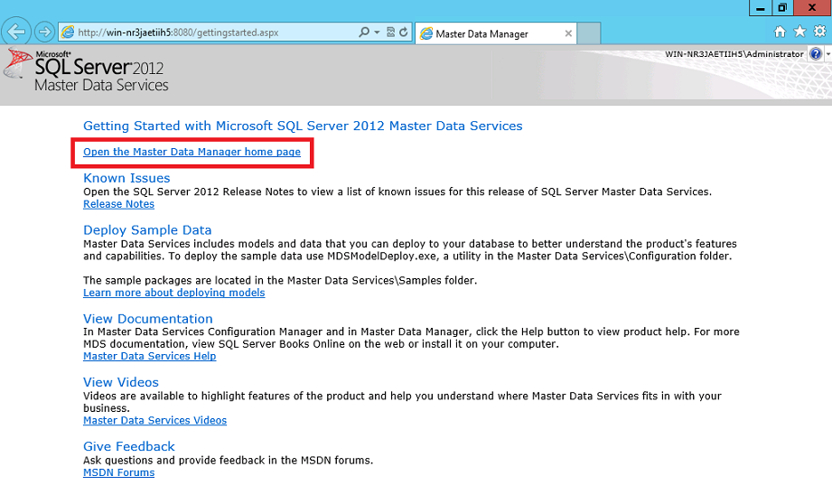
Task: Expand the Help dropdown arrow
Action: pyautogui.click(x=827, y=53)
